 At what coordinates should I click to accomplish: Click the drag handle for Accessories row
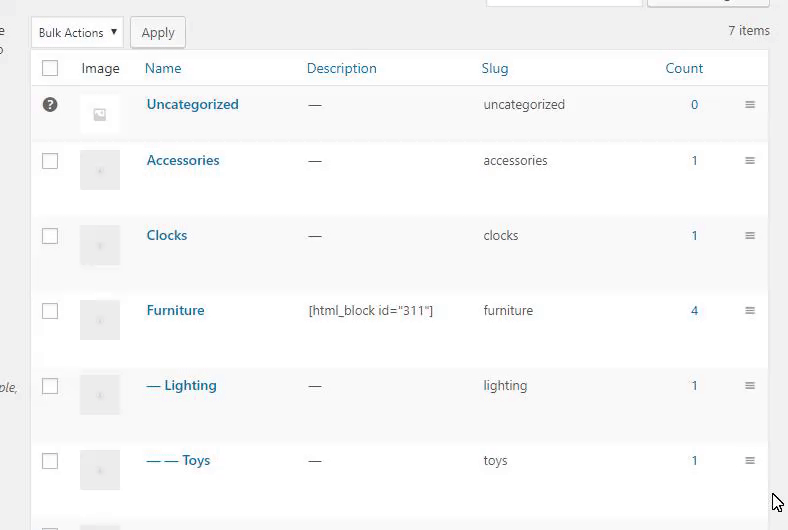coord(750,161)
